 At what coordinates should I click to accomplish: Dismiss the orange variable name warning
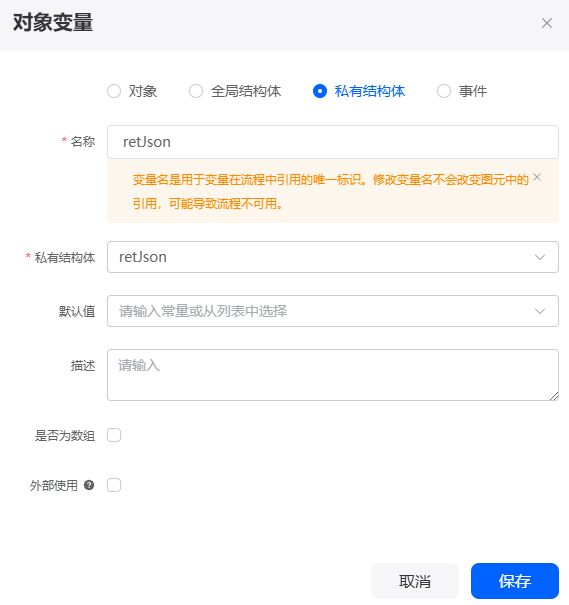tap(537, 177)
